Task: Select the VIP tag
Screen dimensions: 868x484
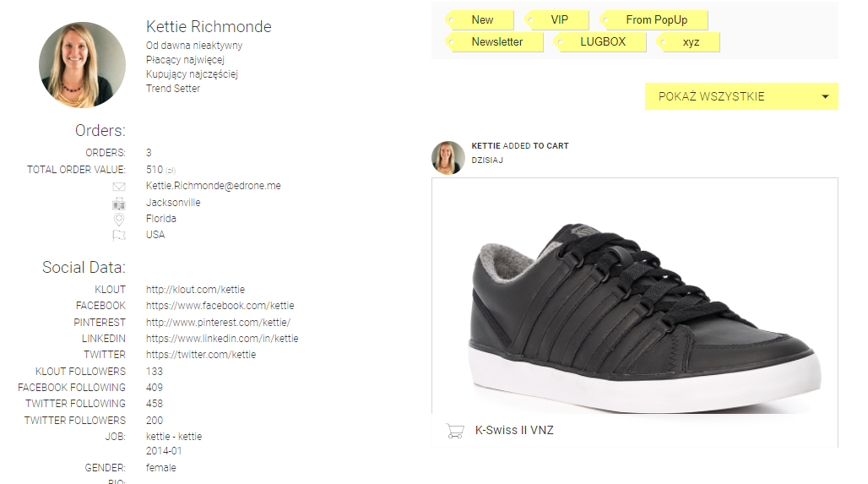Action: [559, 19]
